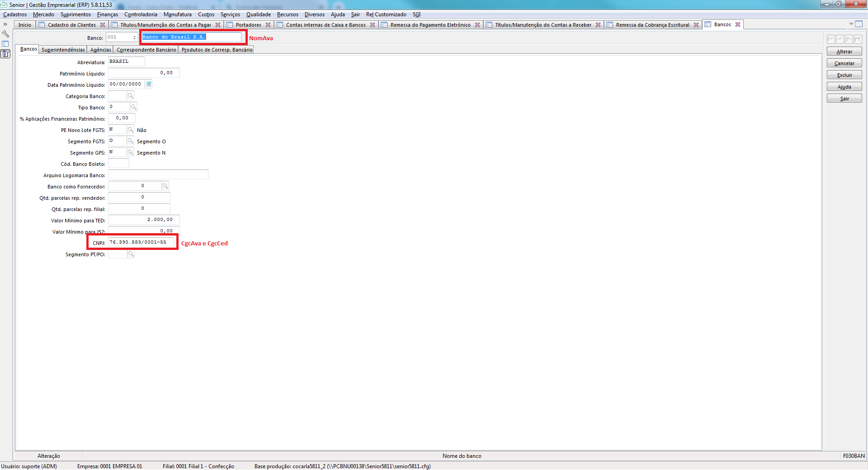868x470 pixels.
Task: Click the wrench tools icon in left sidebar
Action: click(x=5, y=34)
